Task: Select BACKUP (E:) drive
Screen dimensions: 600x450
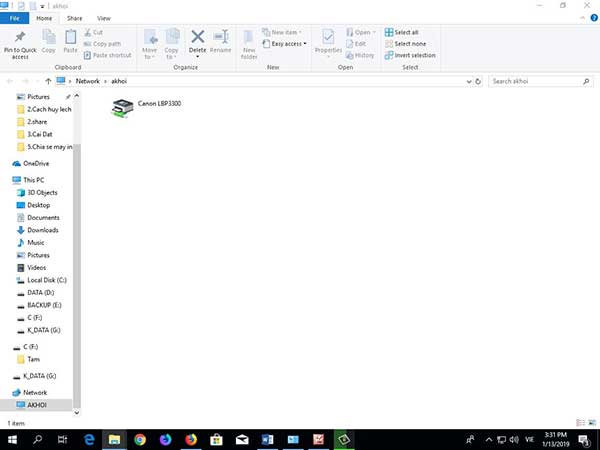Action: (44, 305)
